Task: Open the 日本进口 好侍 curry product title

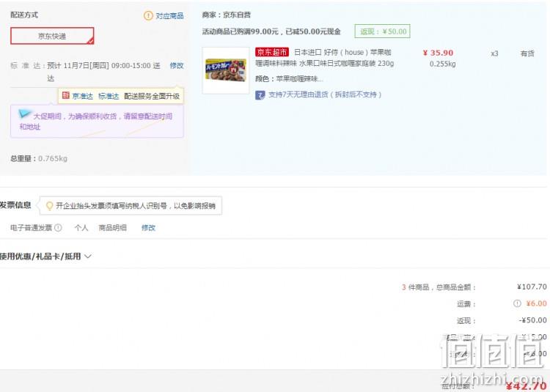Action: point(325,58)
